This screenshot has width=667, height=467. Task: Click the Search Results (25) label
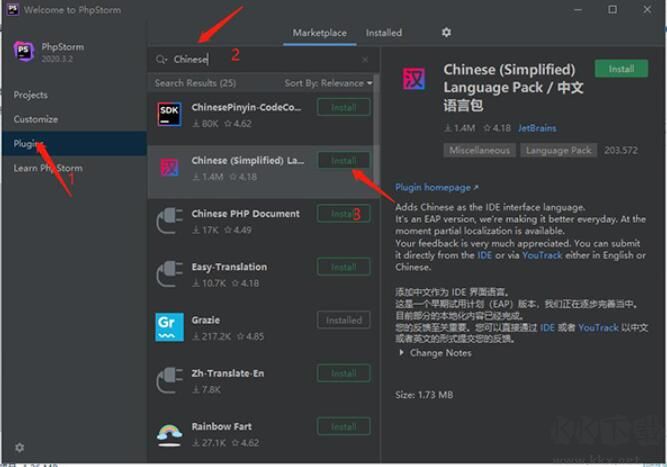coord(195,83)
